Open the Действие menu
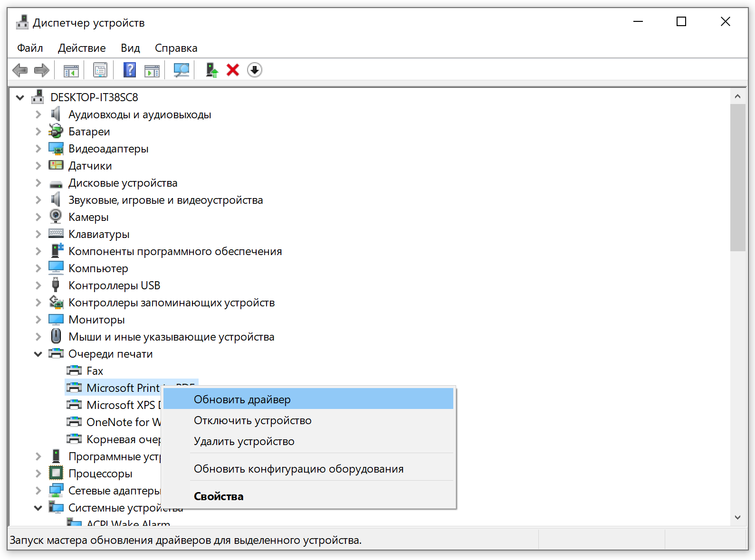 tap(82, 48)
